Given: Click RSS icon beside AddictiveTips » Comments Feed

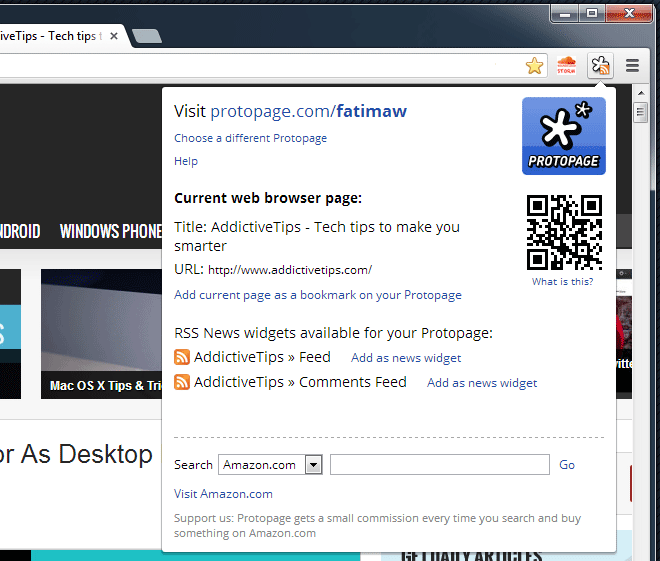Looking at the screenshot, I should pyautogui.click(x=182, y=382).
